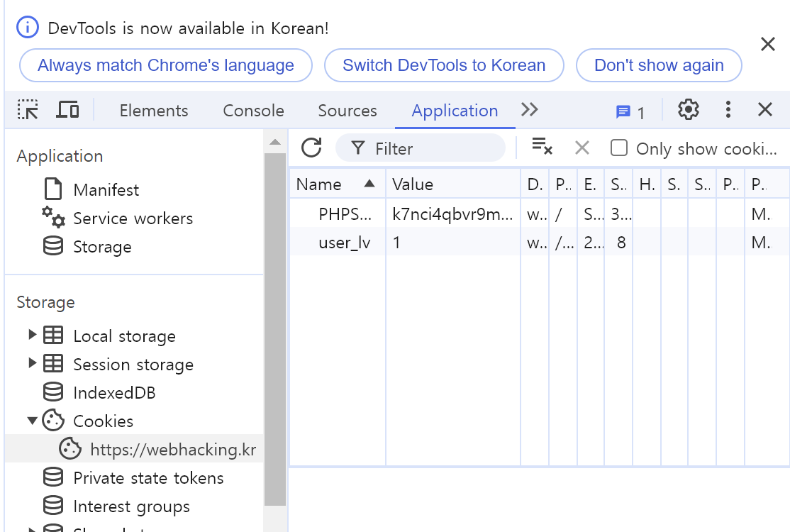Click Switch DevTools to Korean button

pos(444,65)
